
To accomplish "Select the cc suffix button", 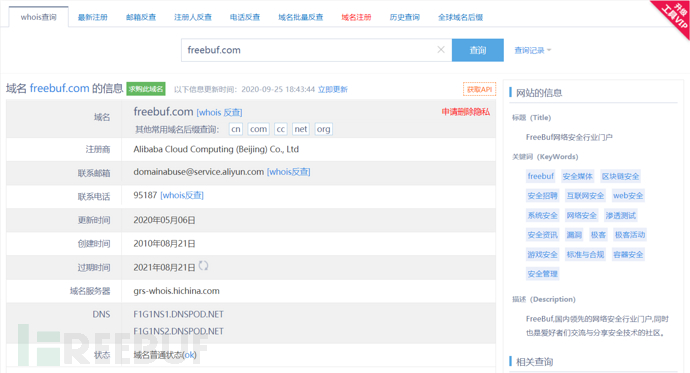I will [281, 129].
